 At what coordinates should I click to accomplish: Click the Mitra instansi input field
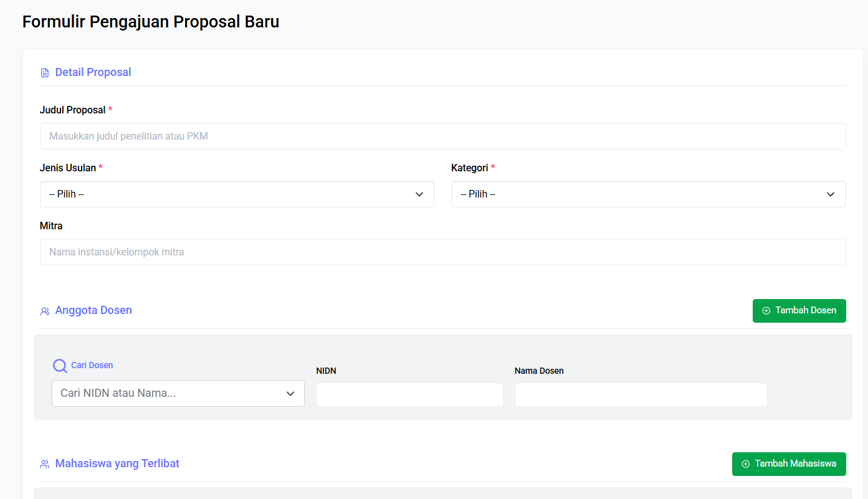coord(442,252)
